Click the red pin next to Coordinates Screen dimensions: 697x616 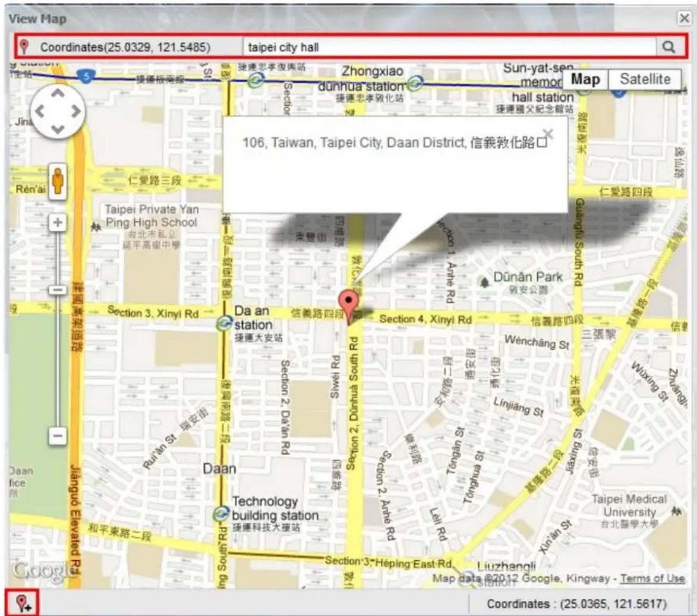tap(24, 46)
